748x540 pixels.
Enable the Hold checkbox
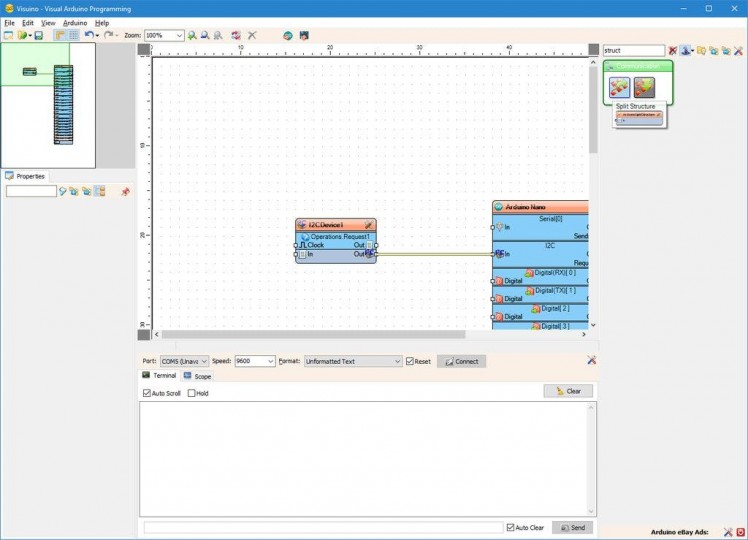tap(192, 393)
